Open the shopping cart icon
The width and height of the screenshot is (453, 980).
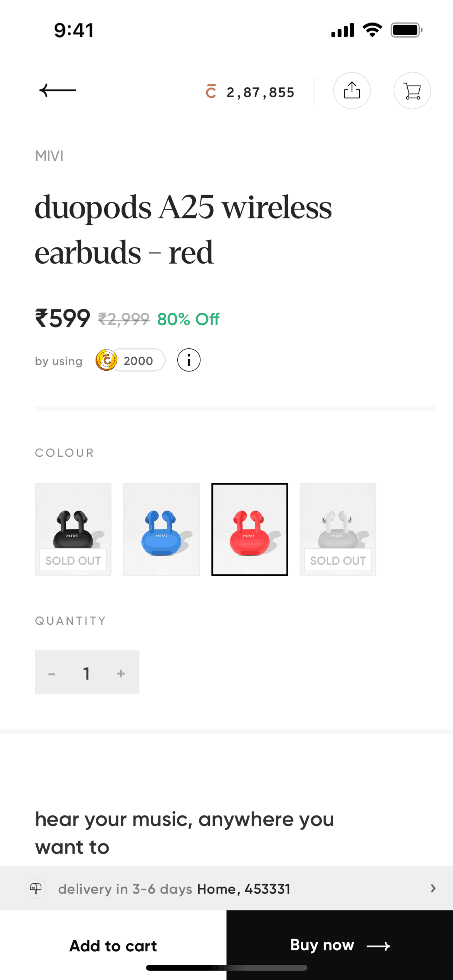pos(412,91)
